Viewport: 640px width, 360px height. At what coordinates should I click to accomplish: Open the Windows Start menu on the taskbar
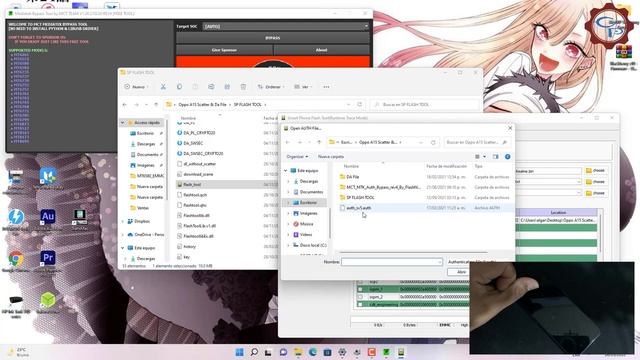(240, 352)
